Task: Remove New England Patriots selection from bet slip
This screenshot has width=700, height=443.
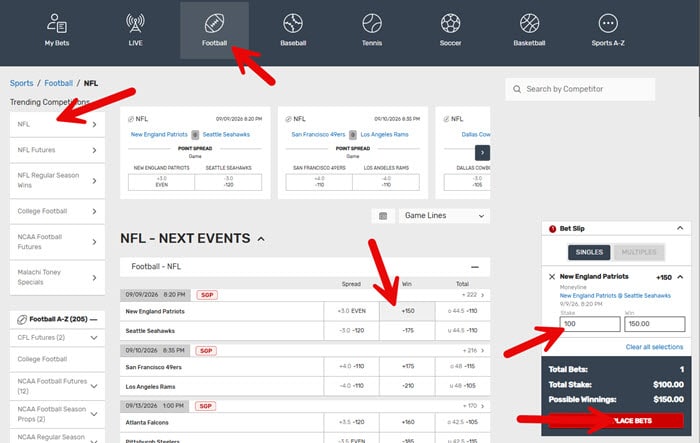Action: click(x=552, y=277)
